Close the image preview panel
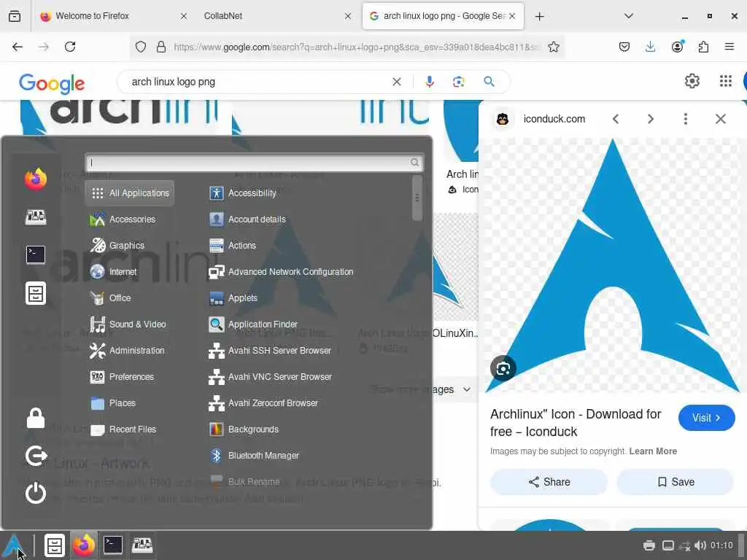The height and width of the screenshot is (560, 747). pyautogui.click(x=720, y=119)
